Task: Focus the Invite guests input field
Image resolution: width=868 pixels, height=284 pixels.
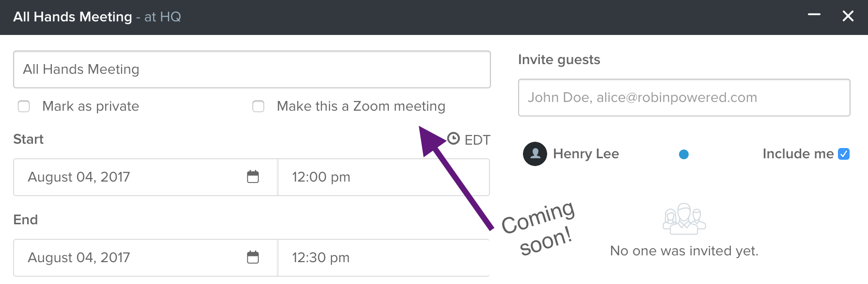Action: [x=684, y=98]
